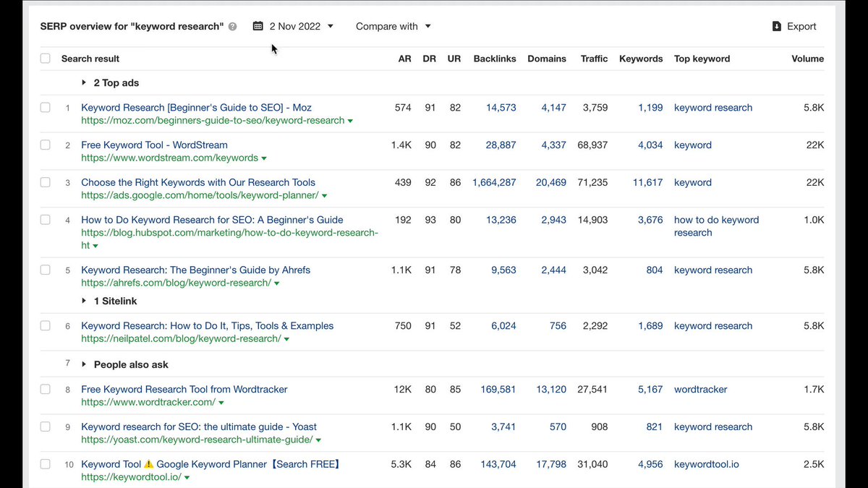The height and width of the screenshot is (488, 868).
Task: Open the 2 Nov 2022 date dropdown
Action: [x=294, y=26]
